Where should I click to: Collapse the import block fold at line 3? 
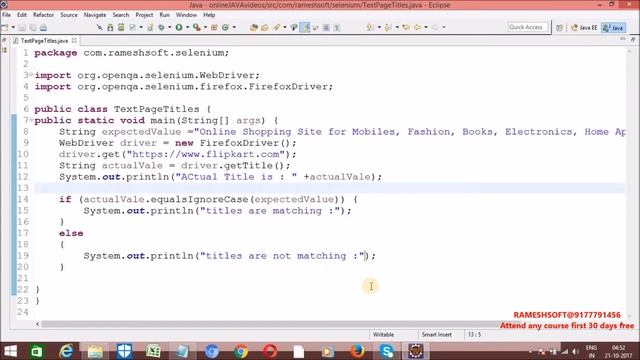pyautogui.click(x=31, y=75)
